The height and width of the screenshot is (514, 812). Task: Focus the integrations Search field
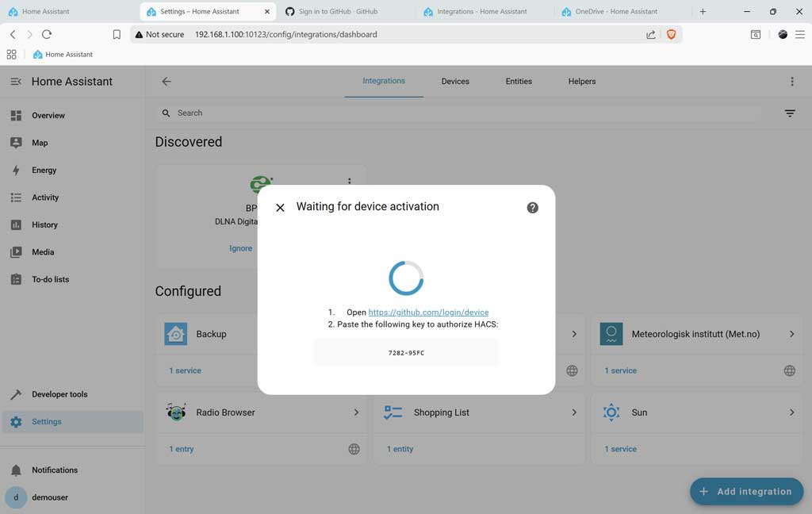pos(458,113)
